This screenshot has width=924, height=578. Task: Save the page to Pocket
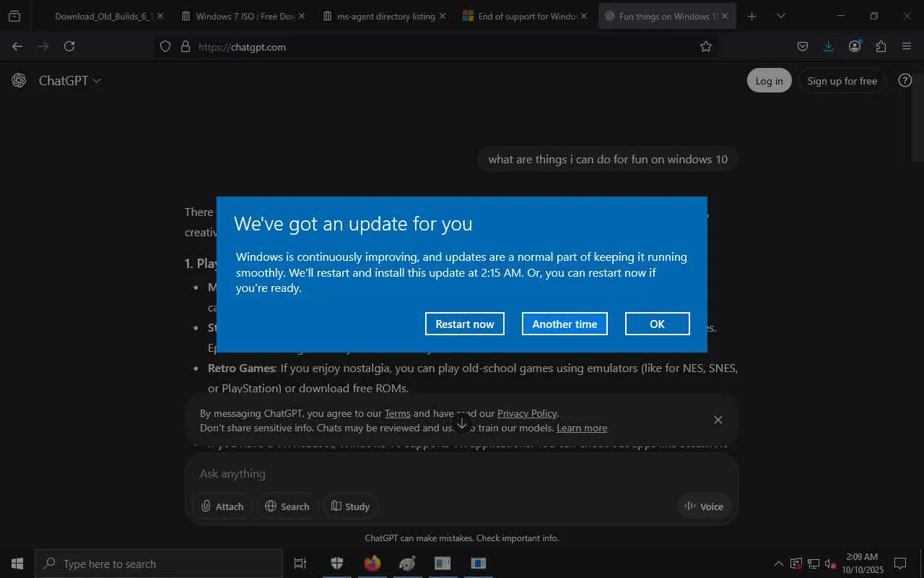click(x=803, y=46)
